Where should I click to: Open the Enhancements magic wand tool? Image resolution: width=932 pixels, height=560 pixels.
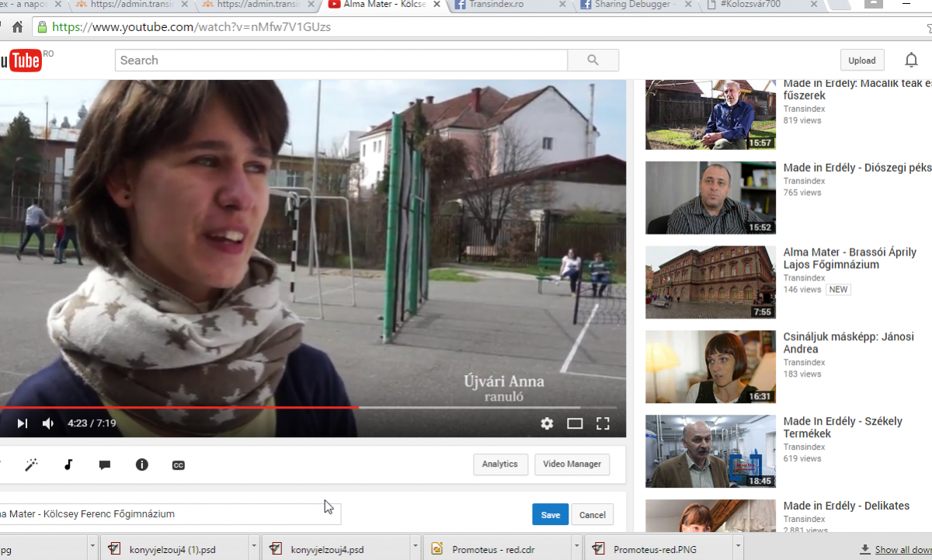pyautogui.click(x=32, y=464)
